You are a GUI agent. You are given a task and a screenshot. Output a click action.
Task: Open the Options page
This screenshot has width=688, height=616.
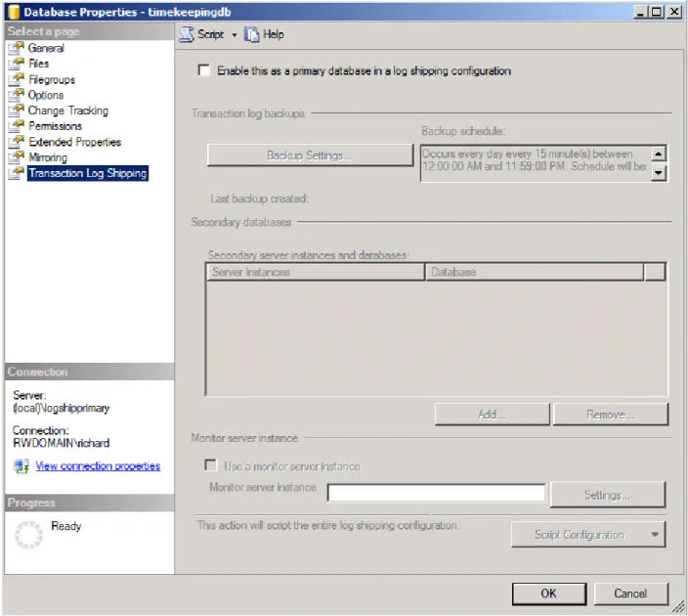[x=46, y=95]
